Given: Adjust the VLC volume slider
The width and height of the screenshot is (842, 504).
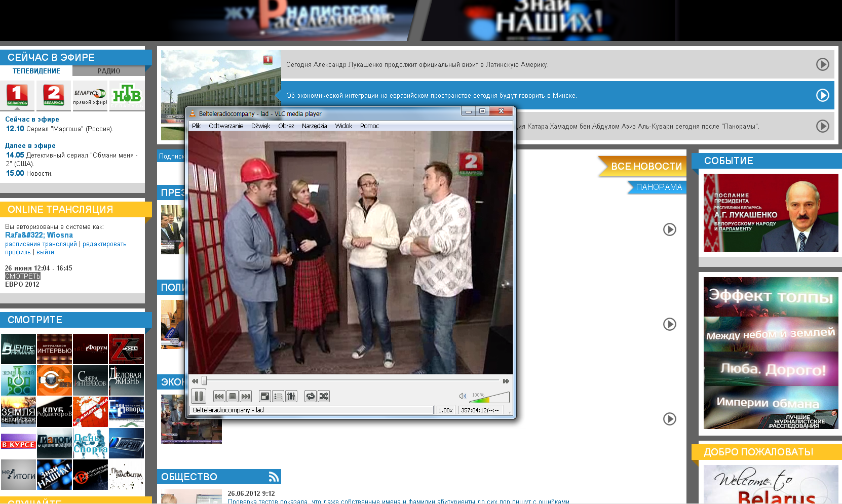Looking at the screenshot, I should (489, 398).
